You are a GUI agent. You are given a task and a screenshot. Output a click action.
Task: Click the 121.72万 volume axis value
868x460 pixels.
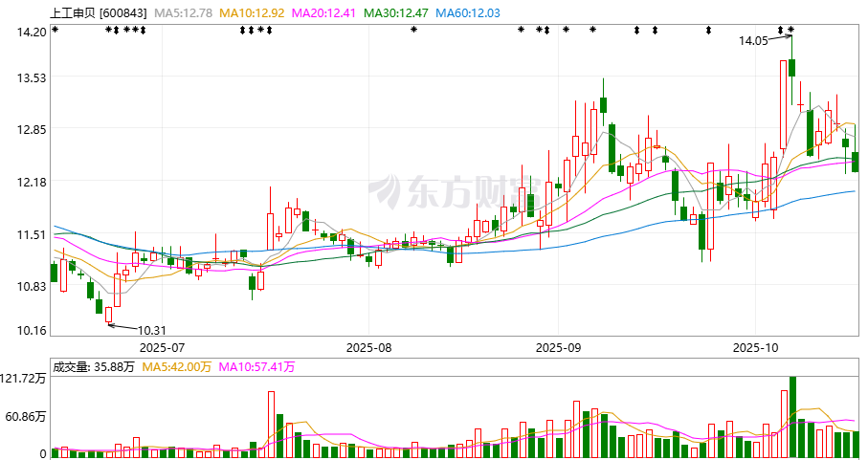[23, 379]
